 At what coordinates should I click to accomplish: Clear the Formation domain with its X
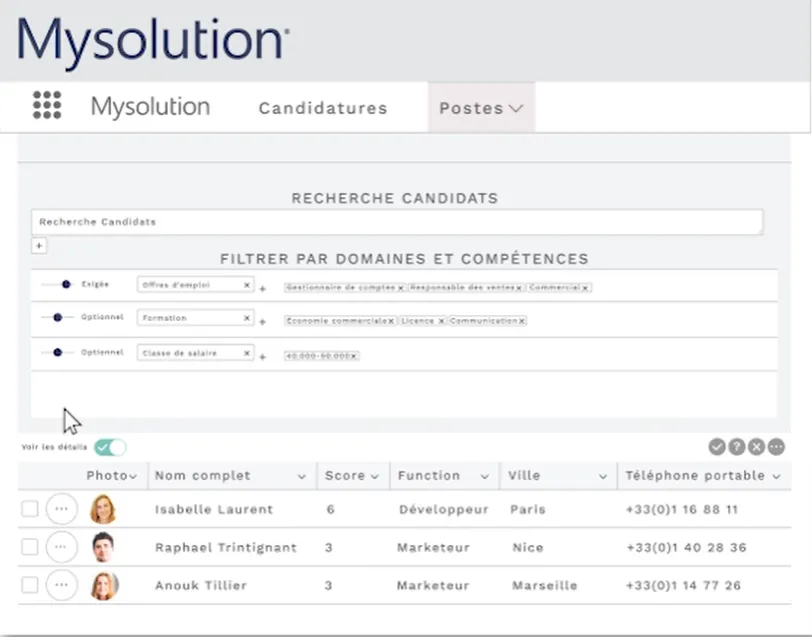click(x=246, y=318)
